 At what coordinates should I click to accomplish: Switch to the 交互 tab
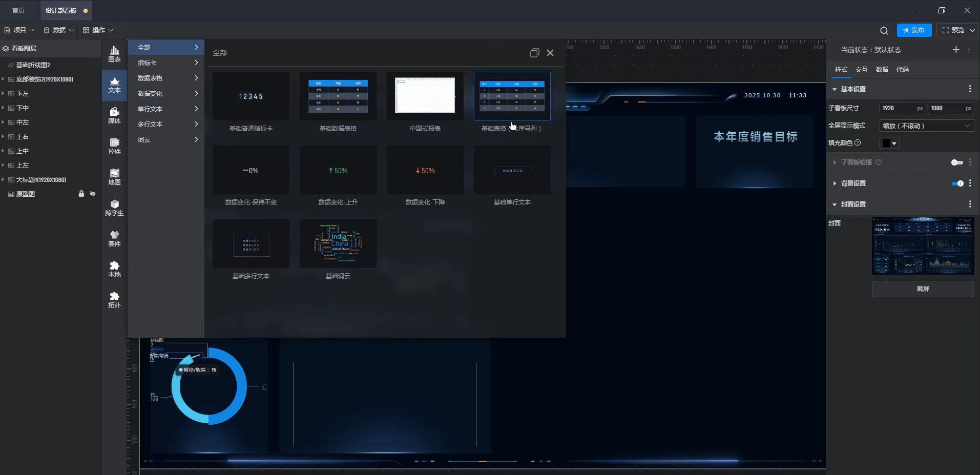click(861, 70)
